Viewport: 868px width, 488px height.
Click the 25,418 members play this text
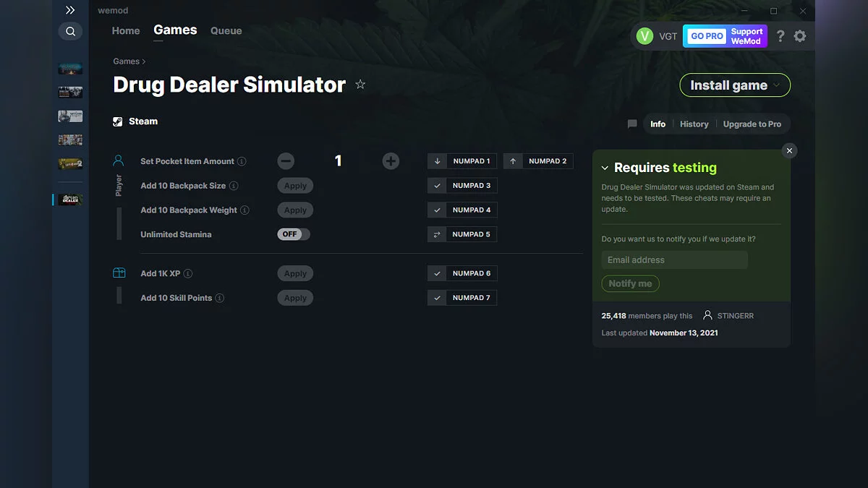647,316
